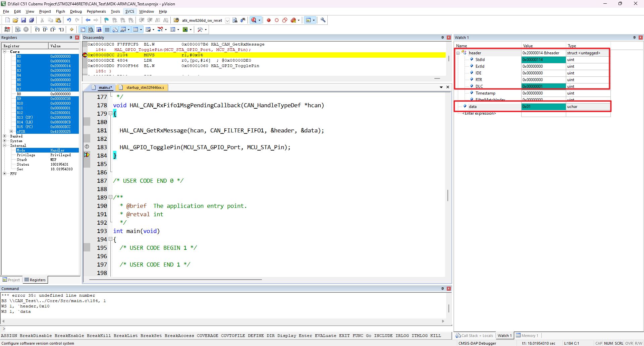Expand the FPU register group

pos(4,174)
